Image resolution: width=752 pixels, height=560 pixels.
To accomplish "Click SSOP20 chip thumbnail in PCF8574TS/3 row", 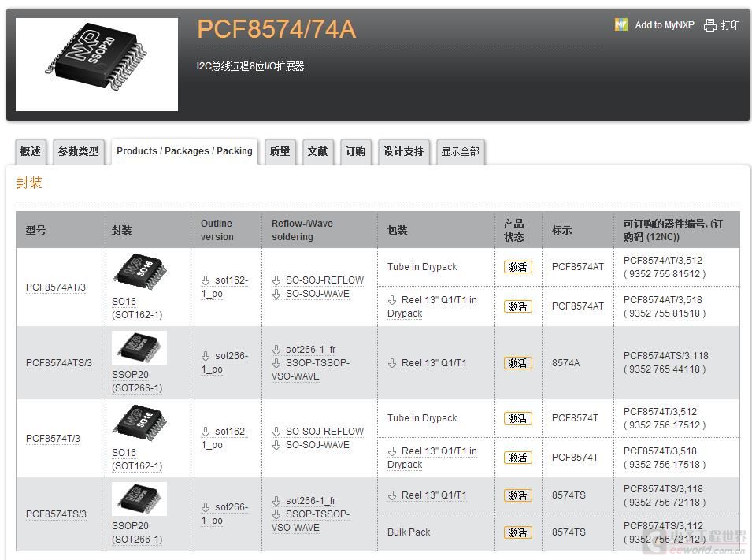I will pyautogui.click(x=139, y=499).
